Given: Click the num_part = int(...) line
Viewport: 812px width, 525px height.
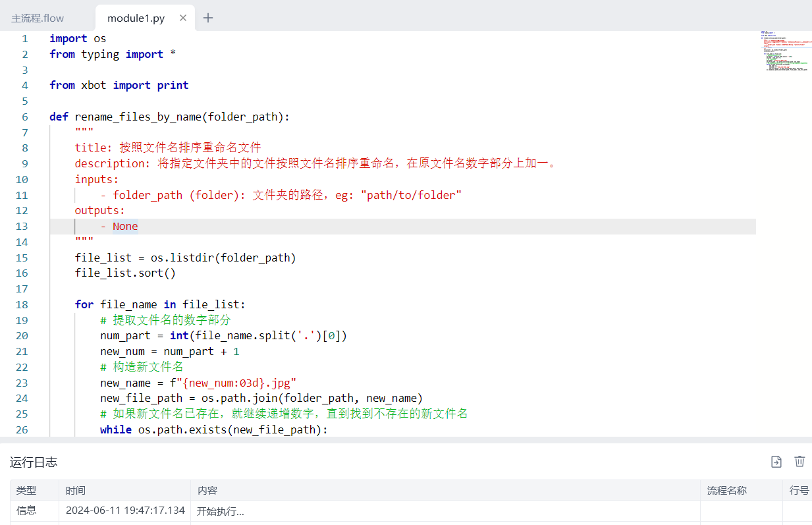Looking at the screenshot, I should coord(223,336).
